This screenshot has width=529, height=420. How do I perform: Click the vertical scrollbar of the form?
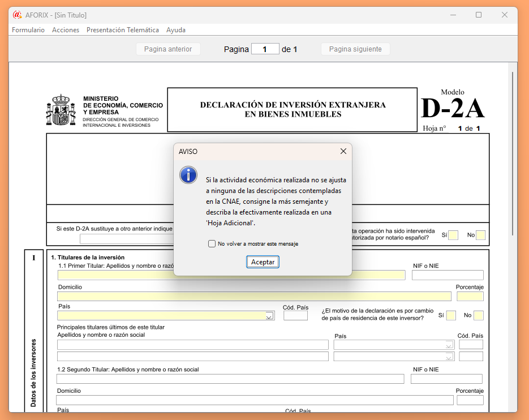coord(513,153)
